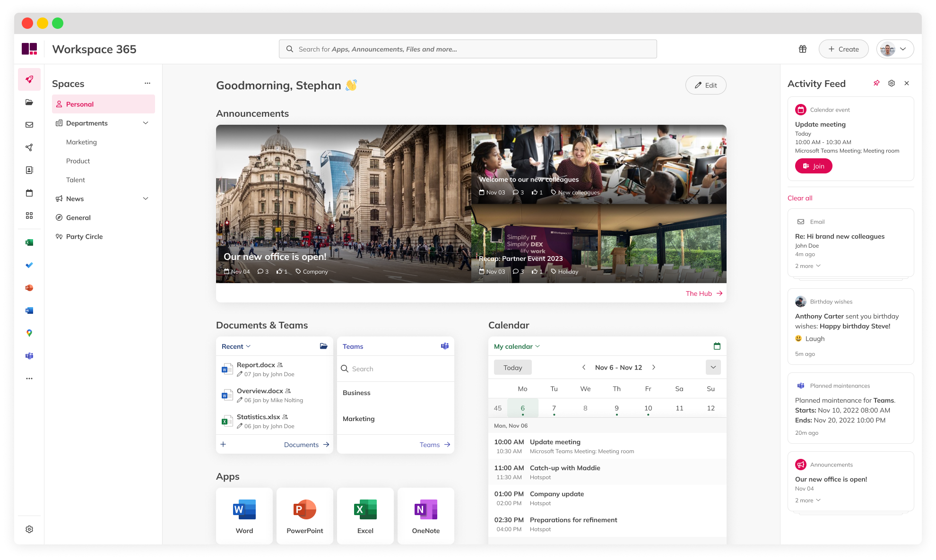Image resolution: width=936 pixels, height=560 pixels.
Task: Show more sidebar shortcuts ellipsis
Action: tap(29, 379)
